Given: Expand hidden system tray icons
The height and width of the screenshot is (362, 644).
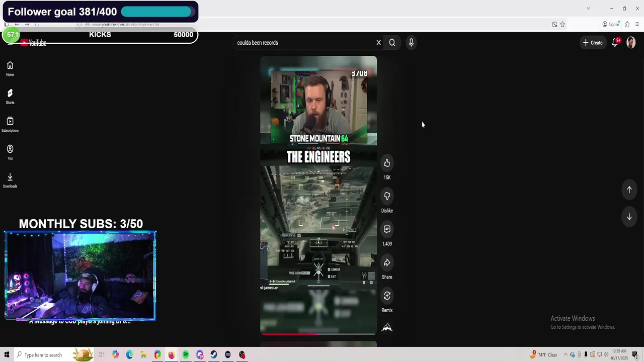Looking at the screenshot, I should pyautogui.click(x=566, y=355).
